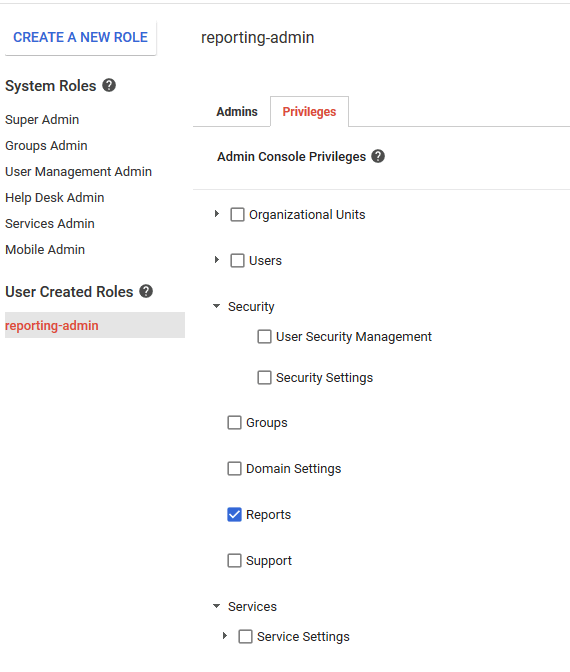Enable the User Security Management checkbox
Viewport: 570px width, 672px height.
(x=264, y=336)
